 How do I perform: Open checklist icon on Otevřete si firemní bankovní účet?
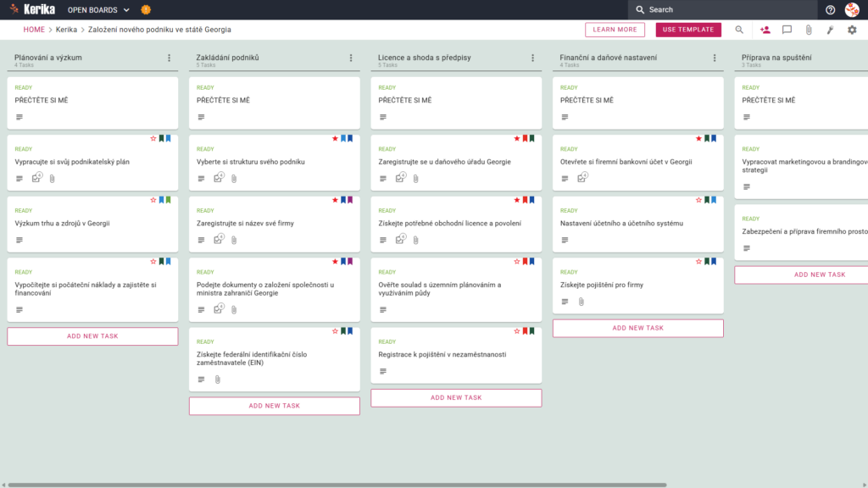pos(582,178)
